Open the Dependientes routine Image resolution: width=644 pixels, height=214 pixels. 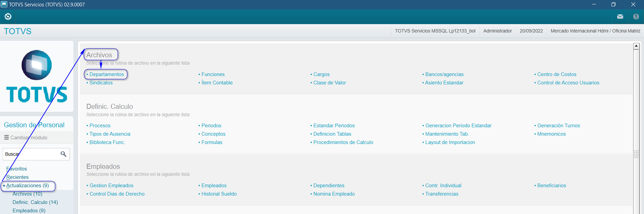(x=329, y=186)
